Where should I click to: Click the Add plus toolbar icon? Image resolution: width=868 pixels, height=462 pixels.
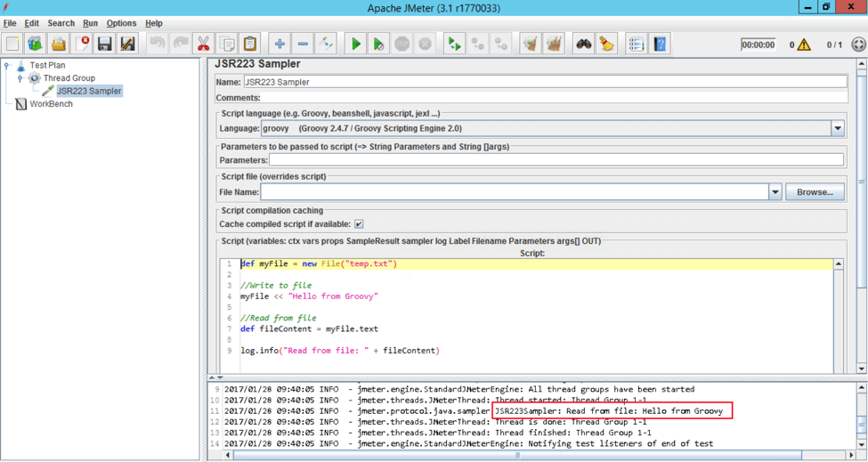[280, 44]
